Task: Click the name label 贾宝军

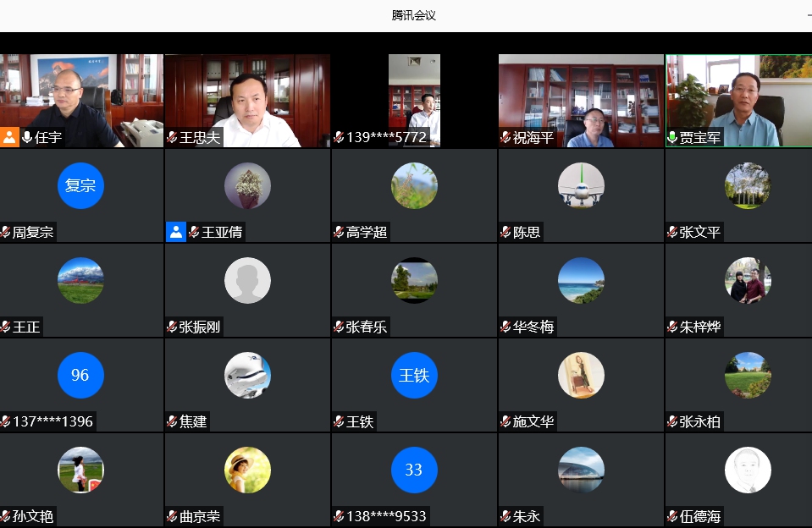Action: coord(699,137)
